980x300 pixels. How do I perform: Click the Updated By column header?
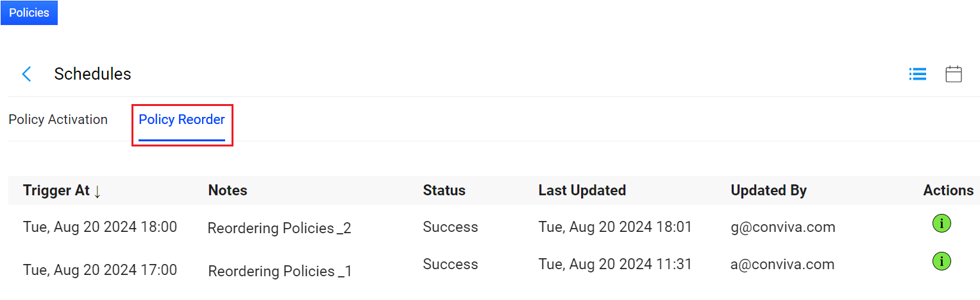[x=768, y=191]
